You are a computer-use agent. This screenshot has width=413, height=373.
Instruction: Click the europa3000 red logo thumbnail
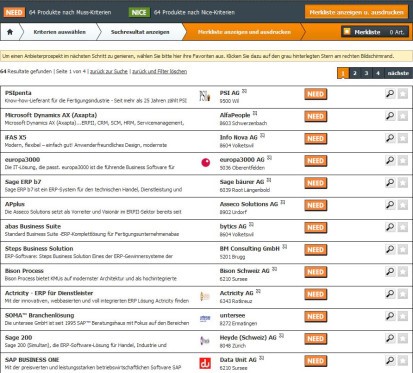[x=206, y=163]
